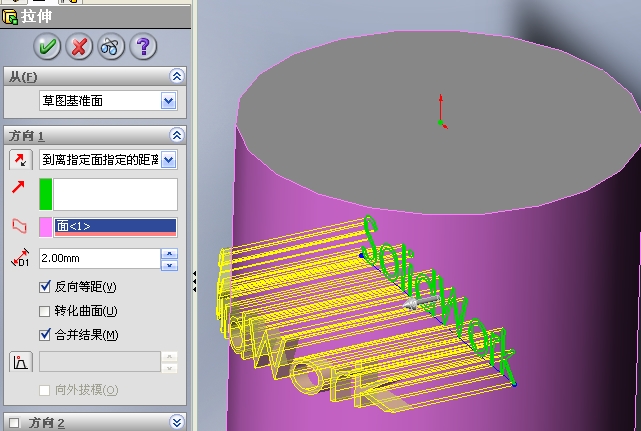Click the pink face color swatch
The height and width of the screenshot is (431, 641).
[46, 227]
